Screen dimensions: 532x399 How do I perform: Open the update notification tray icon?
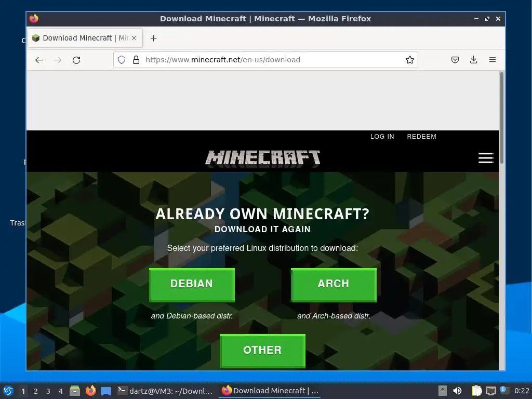click(x=503, y=390)
